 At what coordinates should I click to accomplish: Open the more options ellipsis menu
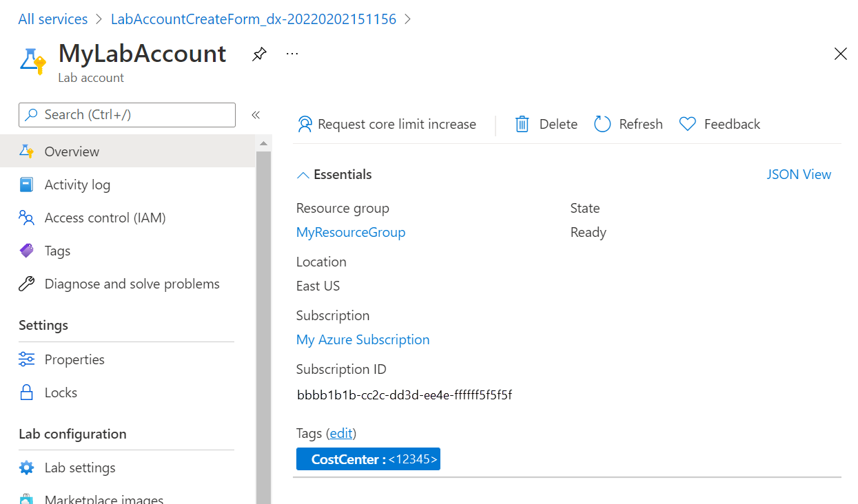click(x=292, y=53)
